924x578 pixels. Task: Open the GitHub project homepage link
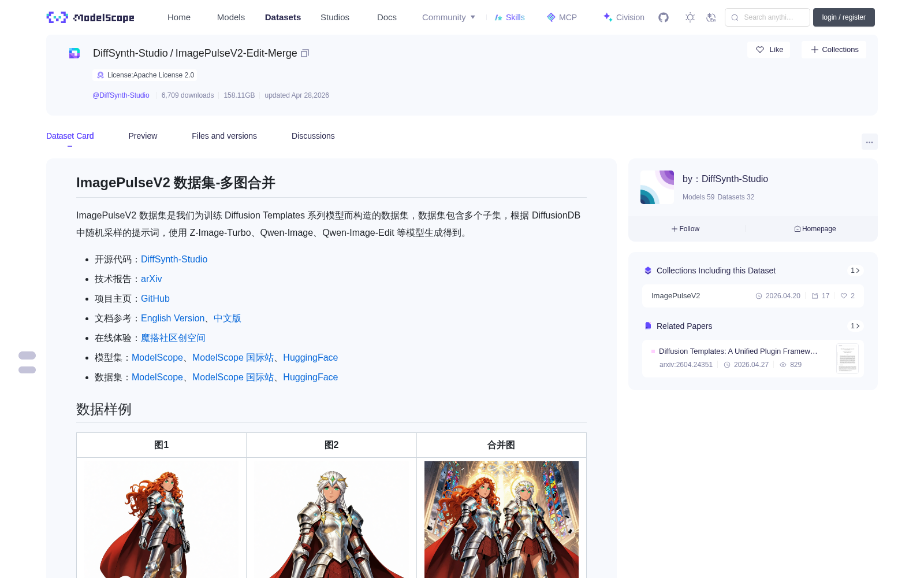(155, 299)
